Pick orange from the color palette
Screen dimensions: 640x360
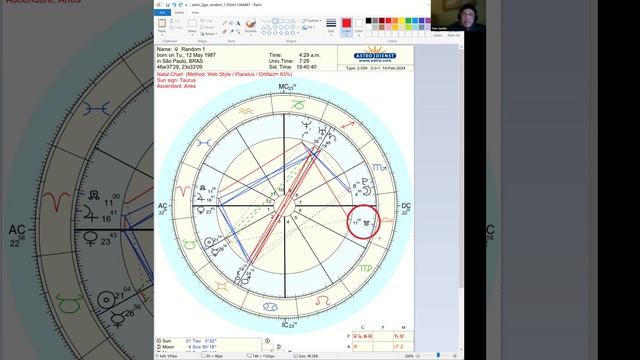pyautogui.click(x=395, y=20)
